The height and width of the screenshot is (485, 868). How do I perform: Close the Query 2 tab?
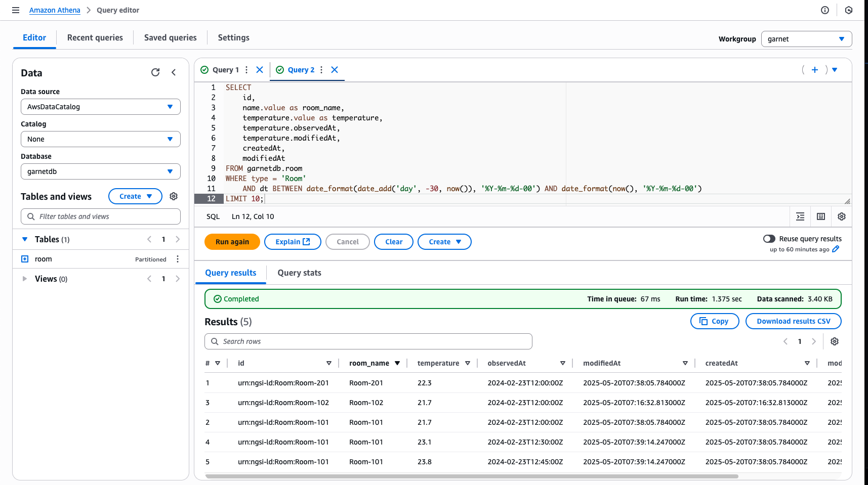pos(335,70)
